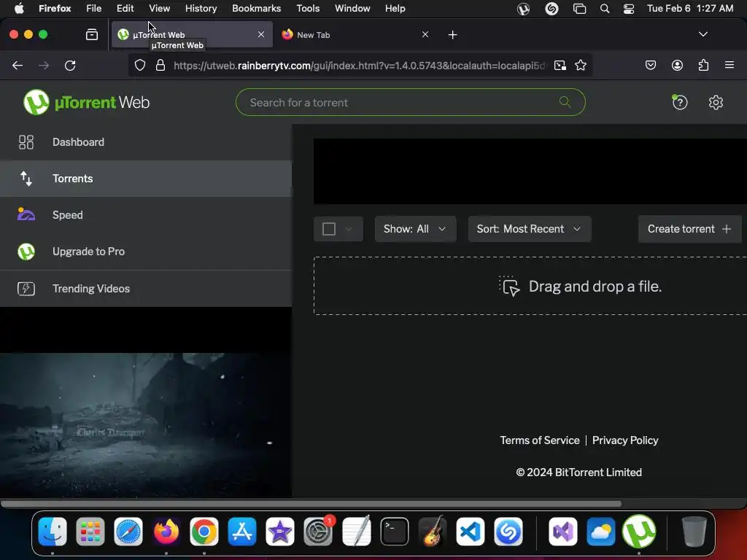Open the Firefox account icon
This screenshot has width=747, height=560.
pos(677,65)
